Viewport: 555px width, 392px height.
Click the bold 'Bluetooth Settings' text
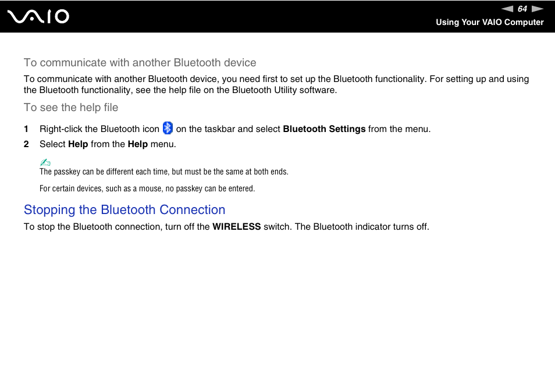324,129
